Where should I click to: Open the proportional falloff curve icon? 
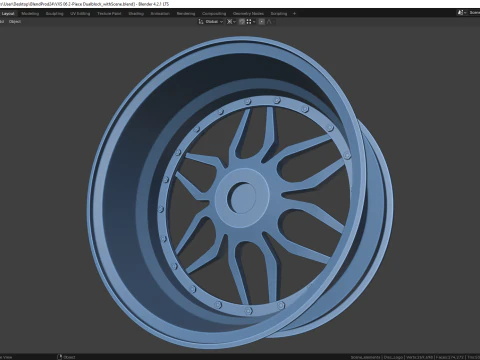(269, 22)
